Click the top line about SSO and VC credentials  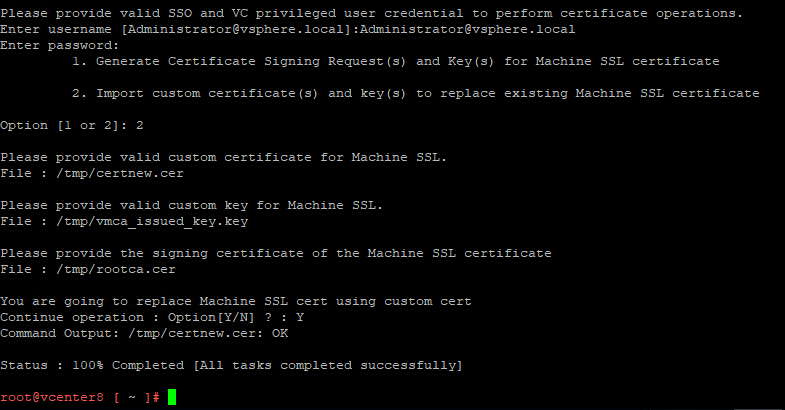(x=371, y=13)
